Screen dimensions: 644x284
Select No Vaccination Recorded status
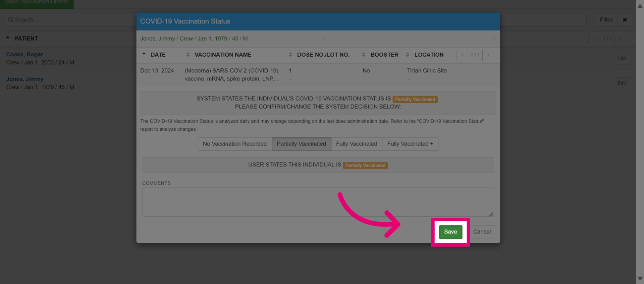[x=235, y=144]
